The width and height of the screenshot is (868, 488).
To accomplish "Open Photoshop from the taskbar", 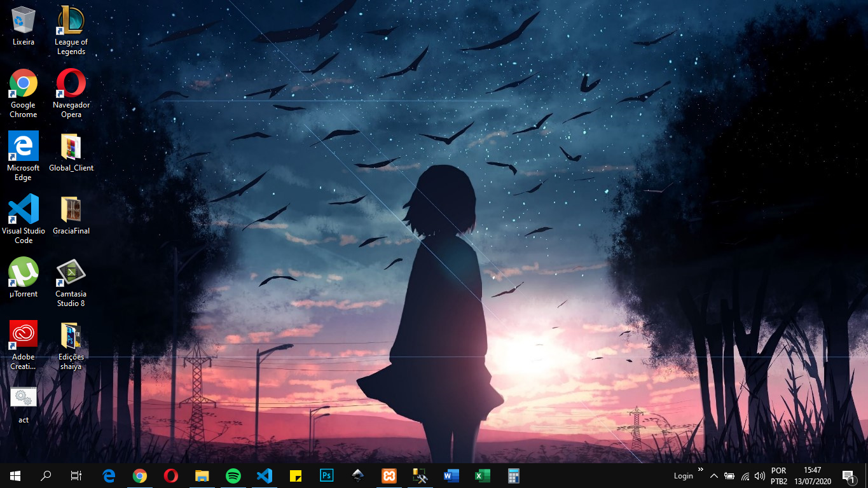I will (x=327, y=475).
